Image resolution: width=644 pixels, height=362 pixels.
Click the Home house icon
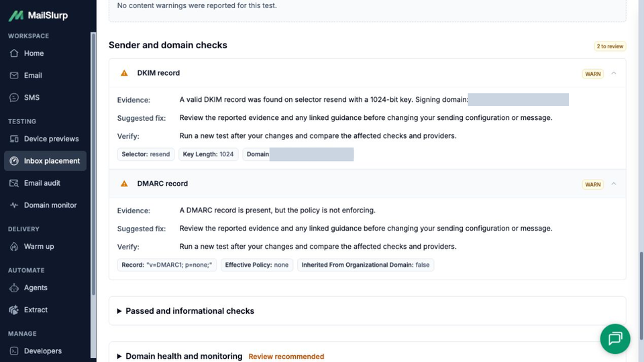click(14, 54)
